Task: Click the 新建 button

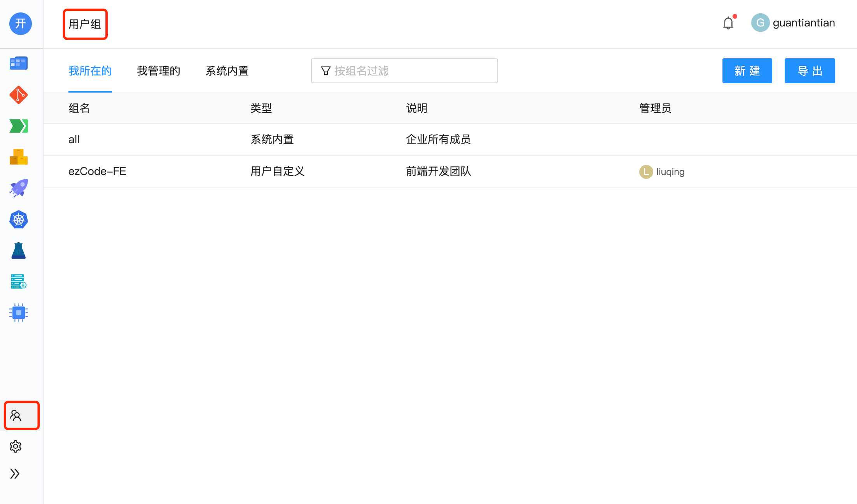Action: tap(747, 71)
